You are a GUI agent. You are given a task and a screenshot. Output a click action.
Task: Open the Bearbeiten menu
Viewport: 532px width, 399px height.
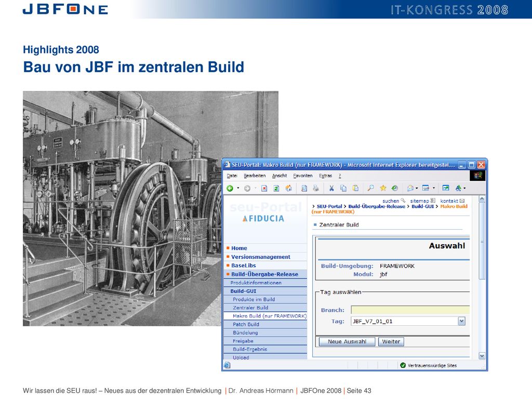point(255,176)
